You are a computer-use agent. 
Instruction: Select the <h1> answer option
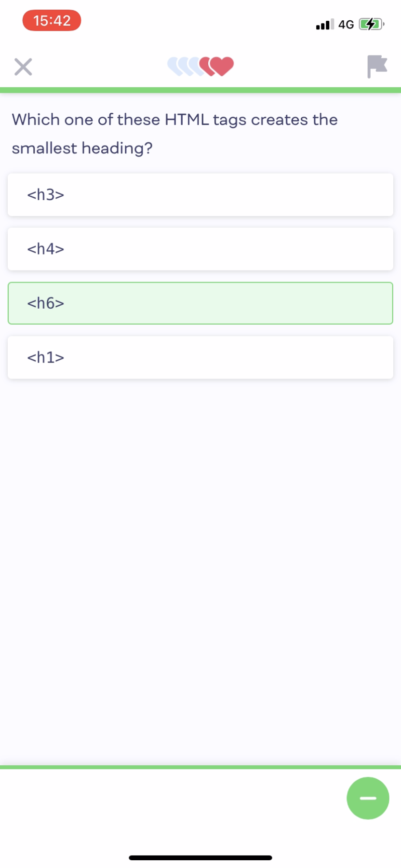[x=200, y=357]
